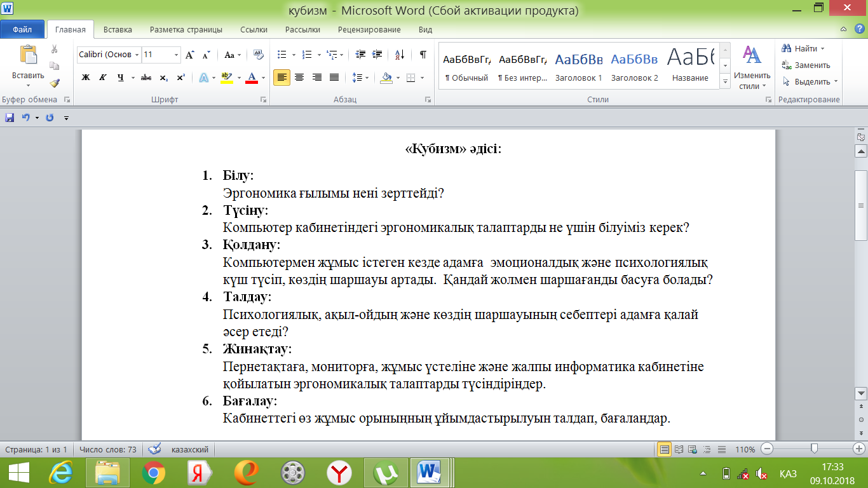Open File Explorer folder on taskbar
This screenshot has width=868, height=488.
[x=107, y=473]
